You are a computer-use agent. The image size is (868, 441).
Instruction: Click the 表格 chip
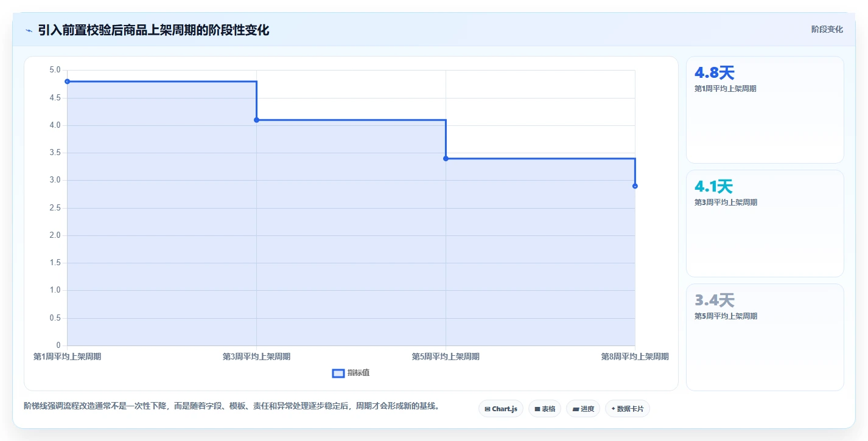point(545,409)
